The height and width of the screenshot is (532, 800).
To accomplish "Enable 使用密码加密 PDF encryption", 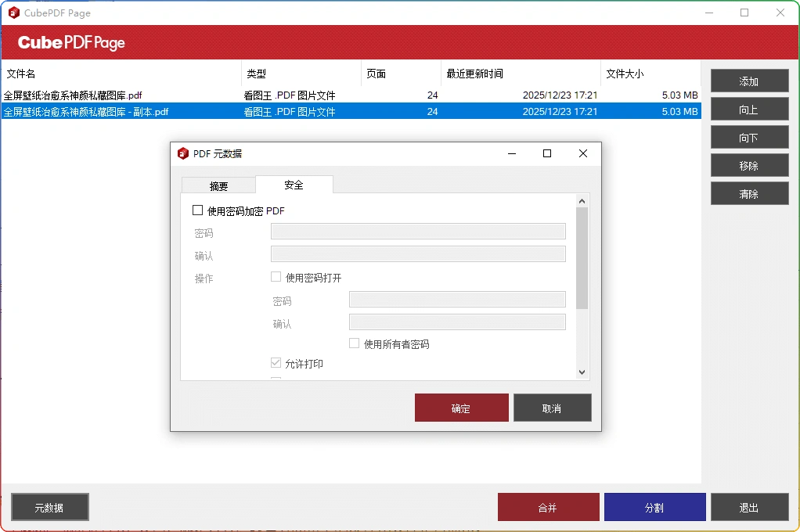I will pos(198,210).
